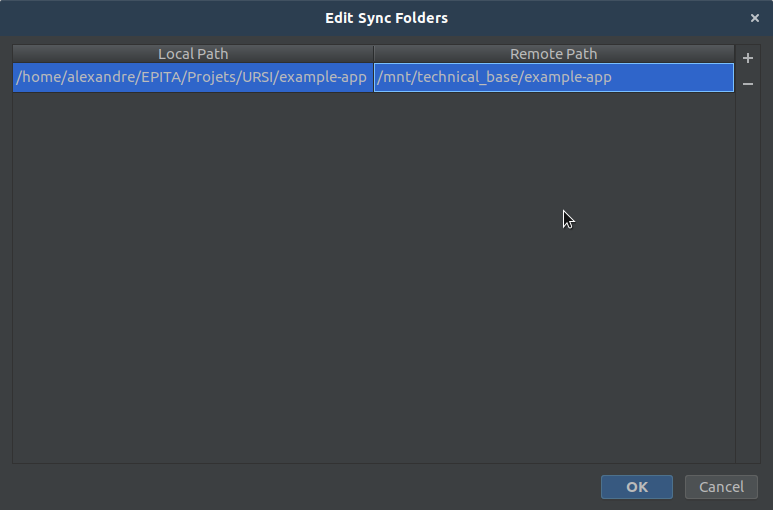Sort by the Remote Path column header

coord(554,54)
